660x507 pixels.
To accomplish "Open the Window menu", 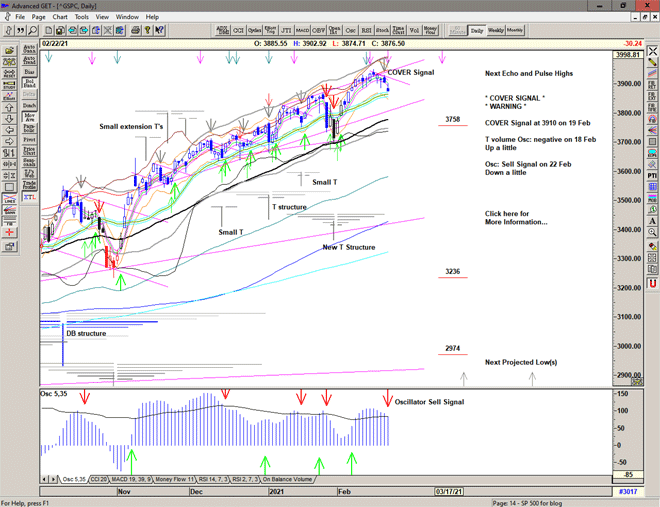I will pos(127,17).
